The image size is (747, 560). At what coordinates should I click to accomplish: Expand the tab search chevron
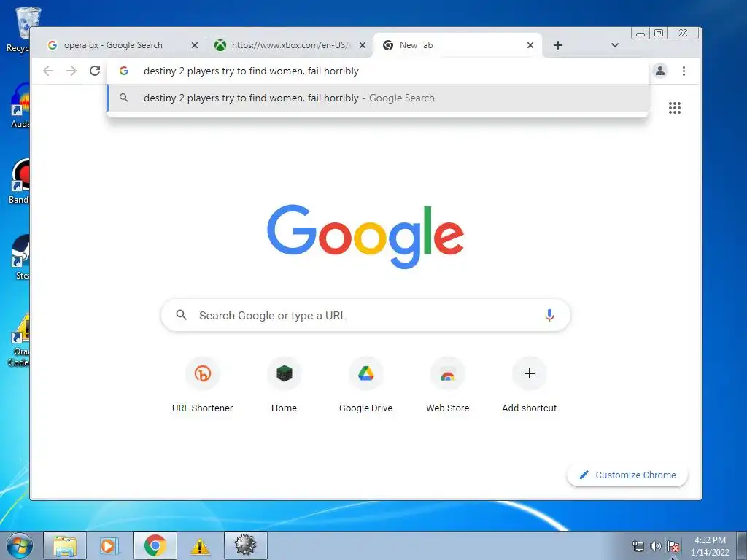(x=614, y=45)
